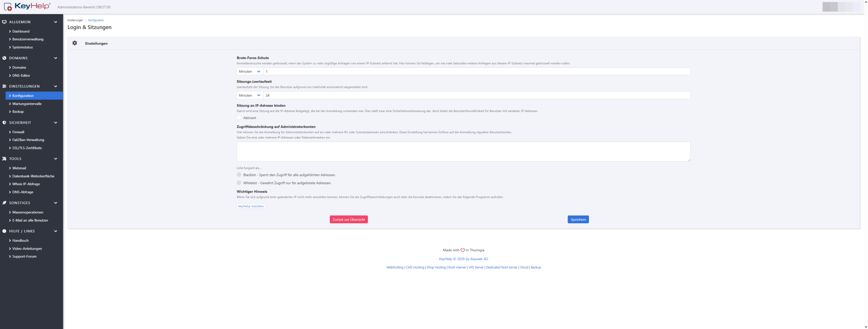
Task: Collapse the Einstellungen section chevron
Action: pyautogui.click(x=56, y=86)
